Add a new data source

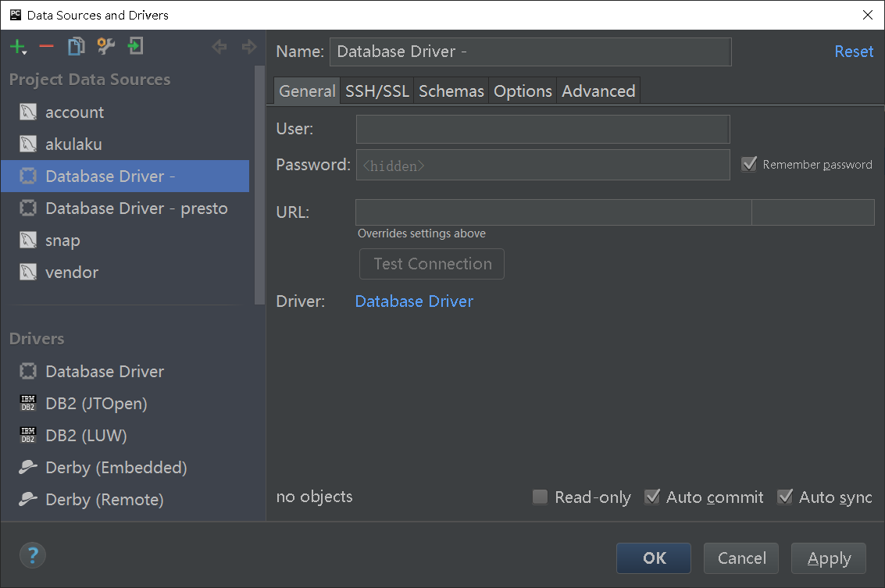click(x=17, y=46)
